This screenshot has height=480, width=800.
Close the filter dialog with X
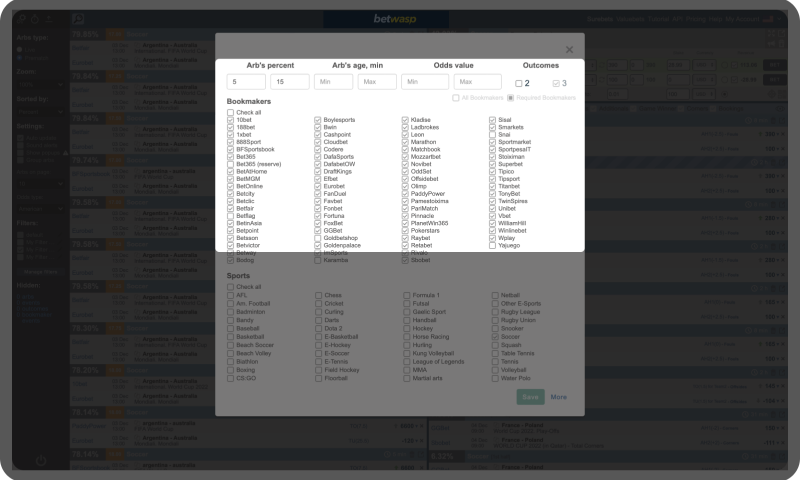569,49
